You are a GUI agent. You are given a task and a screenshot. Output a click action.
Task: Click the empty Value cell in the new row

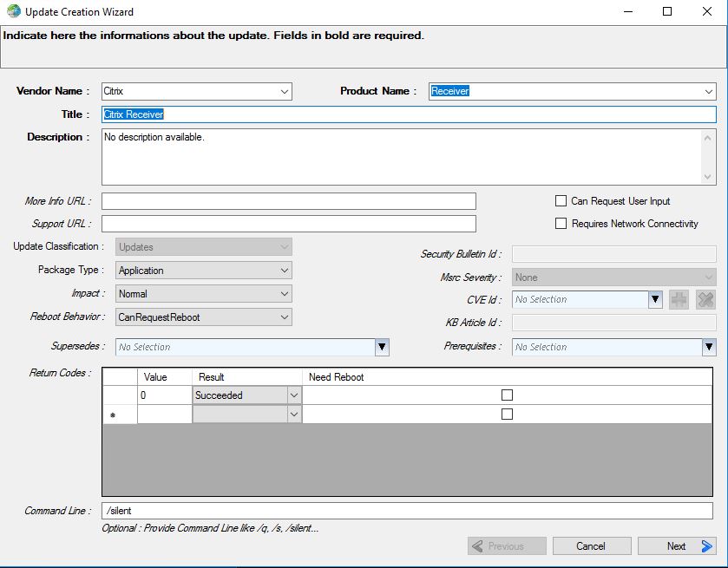point(164,415)
